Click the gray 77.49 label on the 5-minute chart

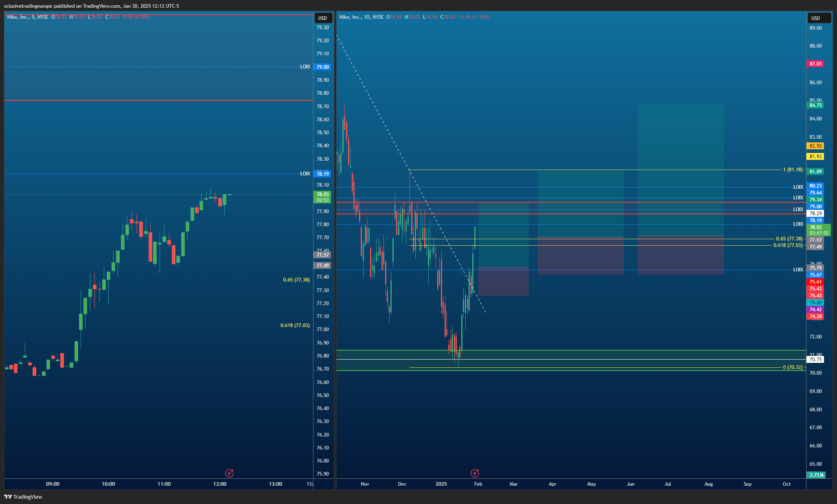[322, 266]
